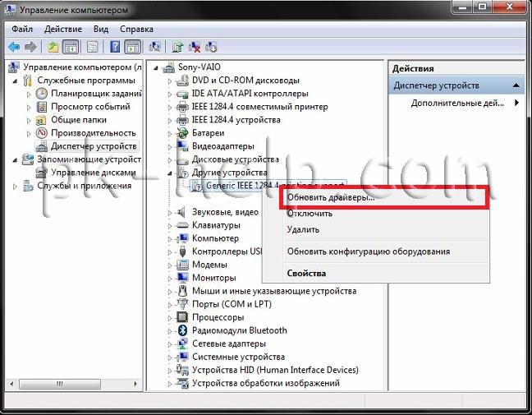Viewport: 532px width, 415px height.
Task: Click the Update driver software toolbar icon
Action: [178, 47]
